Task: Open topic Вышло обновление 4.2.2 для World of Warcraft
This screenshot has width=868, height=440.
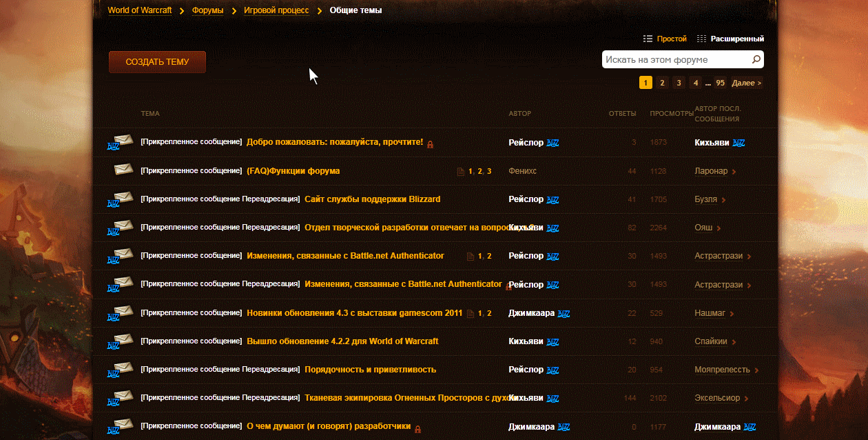Action: (x=342, y=341)
